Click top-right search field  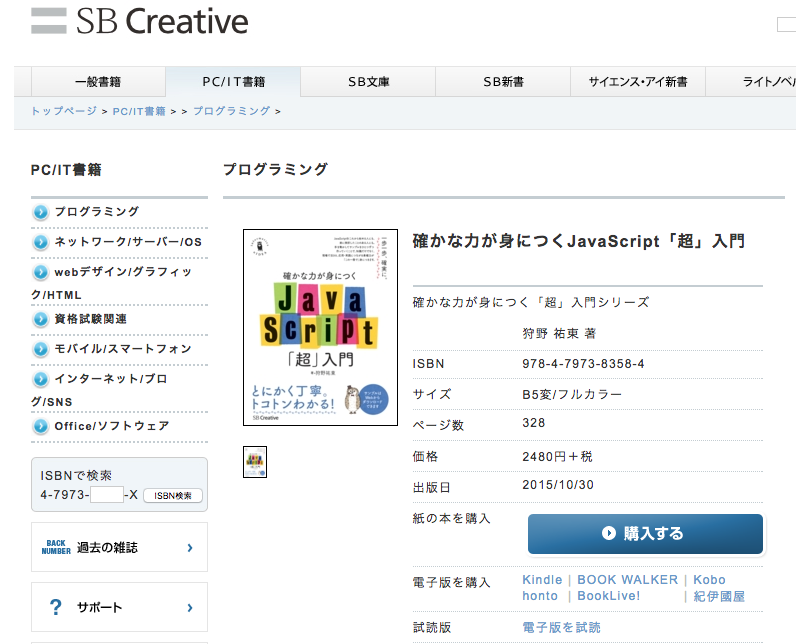tap(786, 24)
